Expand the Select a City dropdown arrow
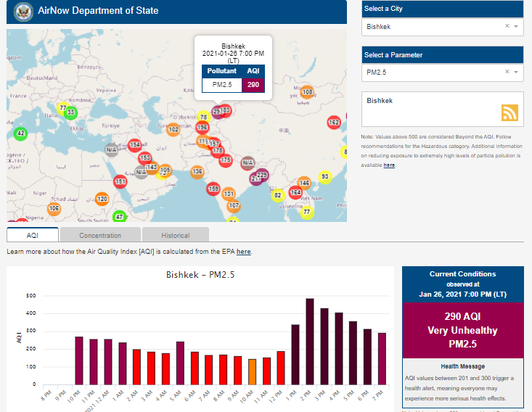 [516, 26]
